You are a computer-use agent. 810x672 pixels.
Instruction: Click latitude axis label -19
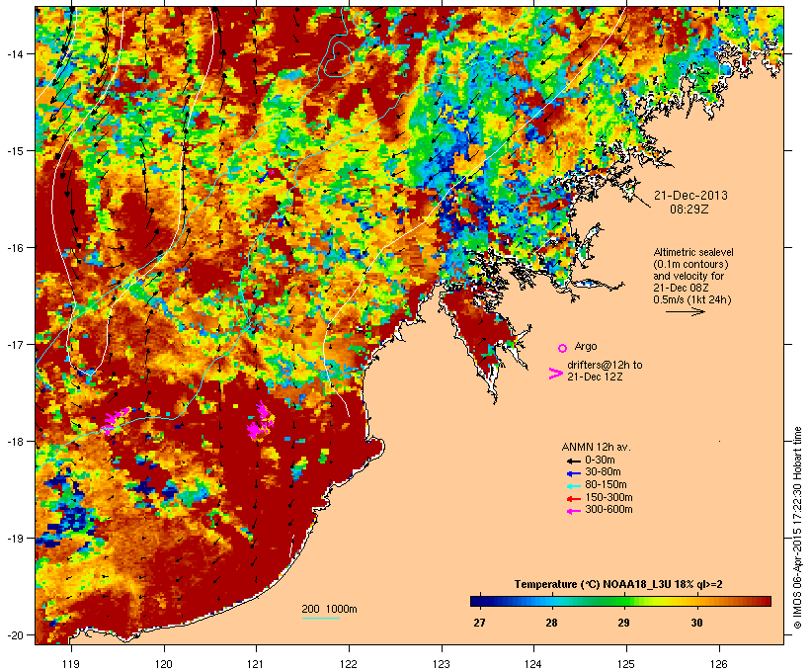(x=14, y=539)
